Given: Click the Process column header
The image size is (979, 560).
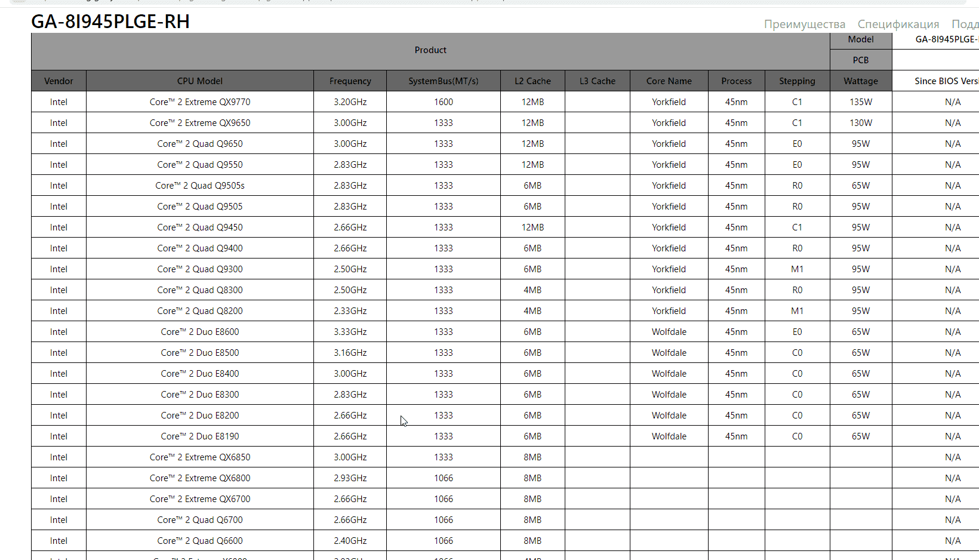Looking at the screenshot, I should coord(737,81).
